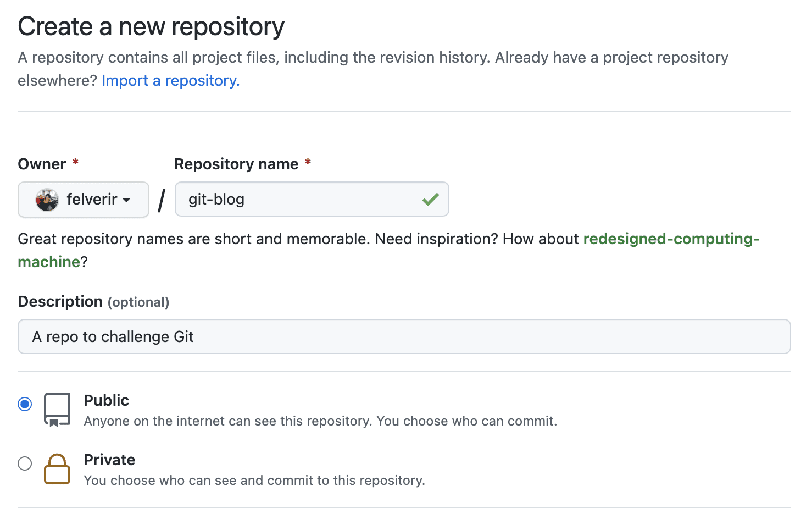Click felverir's profile avatar

click(48, 199)
